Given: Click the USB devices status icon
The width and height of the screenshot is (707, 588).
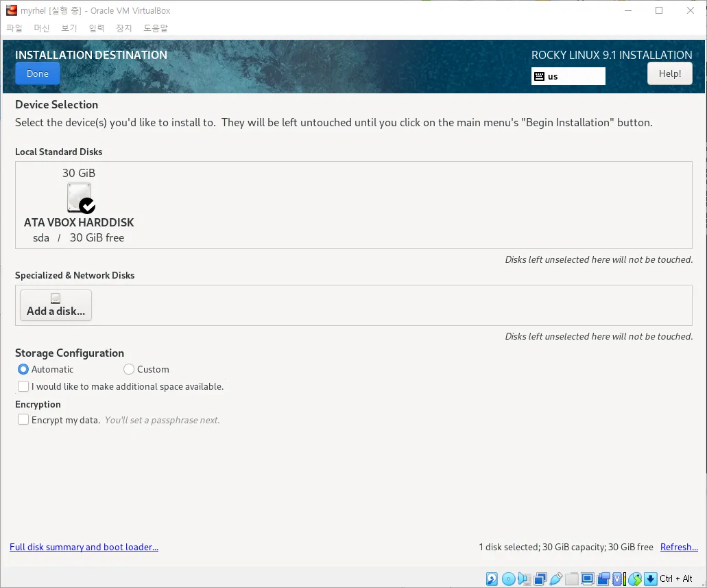Looking at the screenshot, I should (x=556, y=578).
